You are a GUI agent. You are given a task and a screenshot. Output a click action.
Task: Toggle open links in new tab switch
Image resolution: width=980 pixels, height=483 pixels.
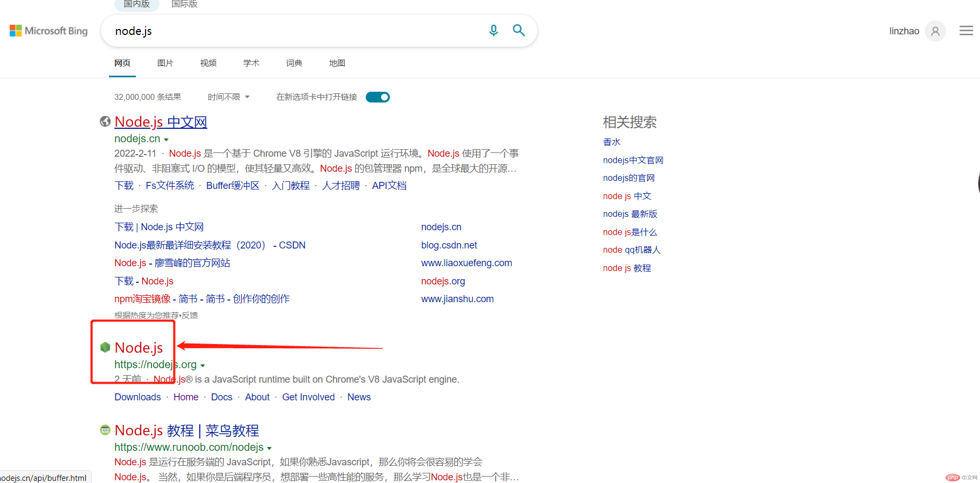coord(378,97)
